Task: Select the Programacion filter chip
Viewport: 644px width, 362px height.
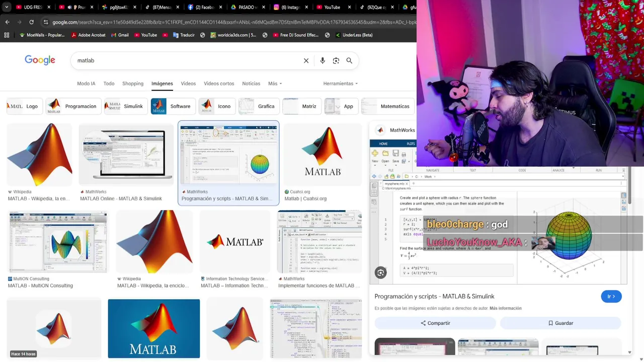Action: click(x=73, y=106)
